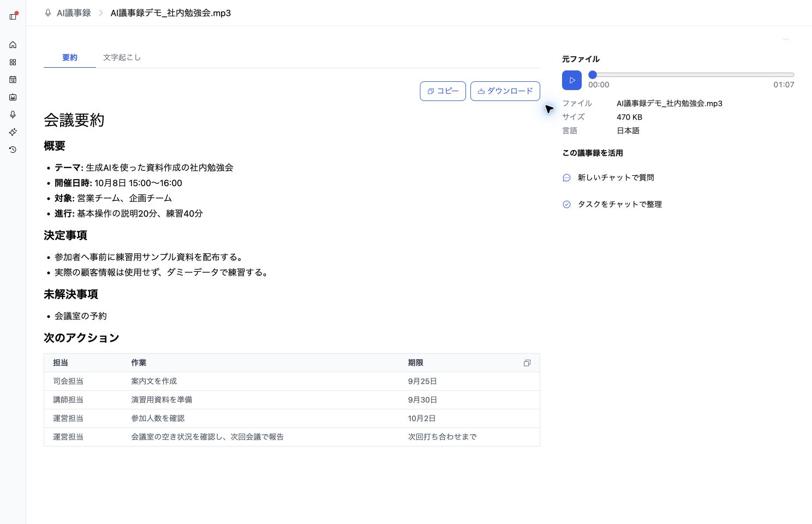The width and height of the screenshot is (812, 524).
Task: Switch to the 要約 tab
Action: click(x=70, y=57)
